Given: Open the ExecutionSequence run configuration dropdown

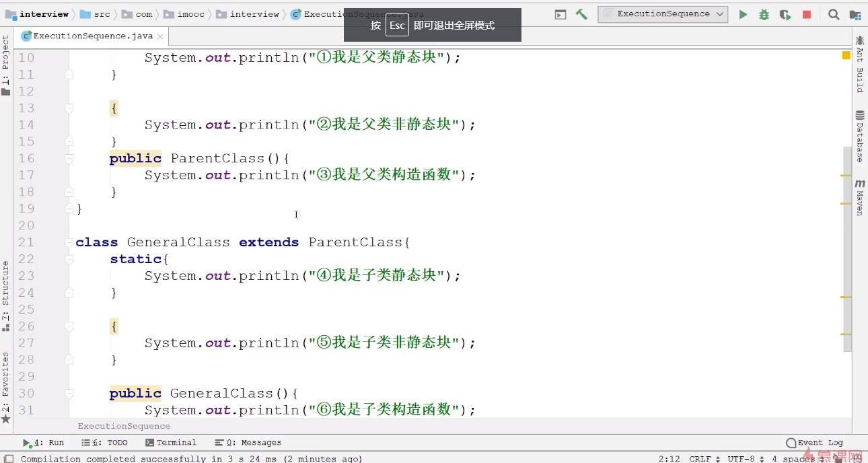Looking at the screenshot, I should point(663,14).
